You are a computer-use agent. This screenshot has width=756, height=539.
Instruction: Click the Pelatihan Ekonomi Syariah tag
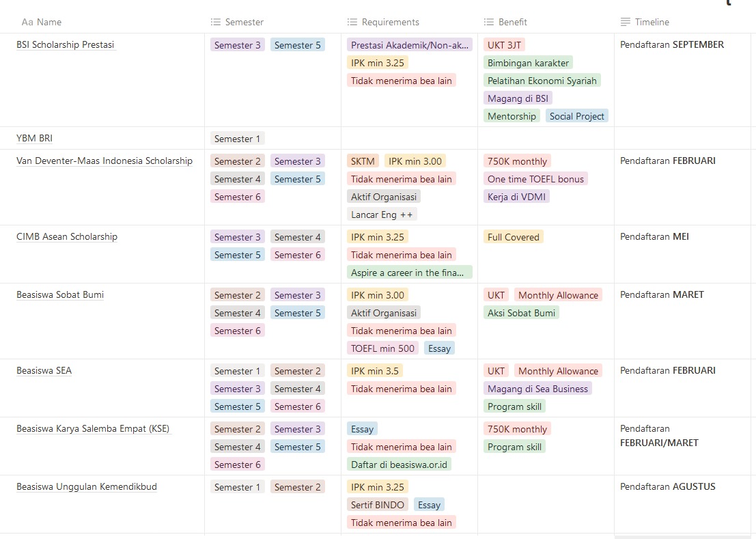(x=542, y=81)
